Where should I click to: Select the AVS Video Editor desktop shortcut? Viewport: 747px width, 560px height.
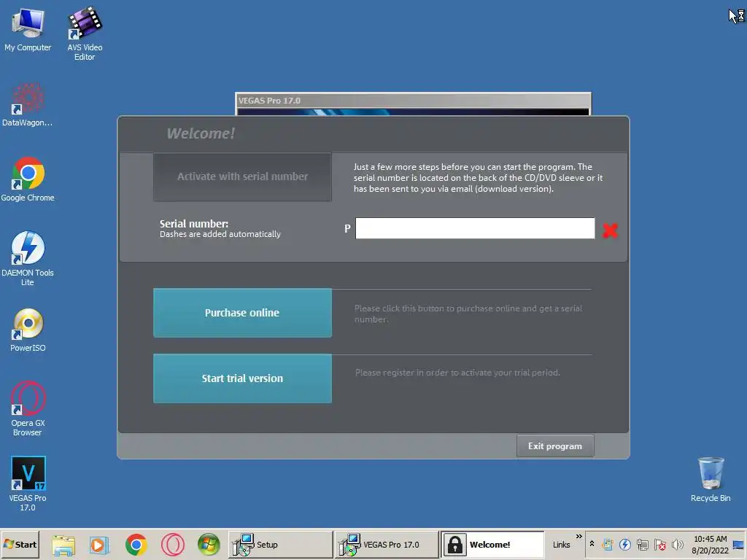click(85, 34)
